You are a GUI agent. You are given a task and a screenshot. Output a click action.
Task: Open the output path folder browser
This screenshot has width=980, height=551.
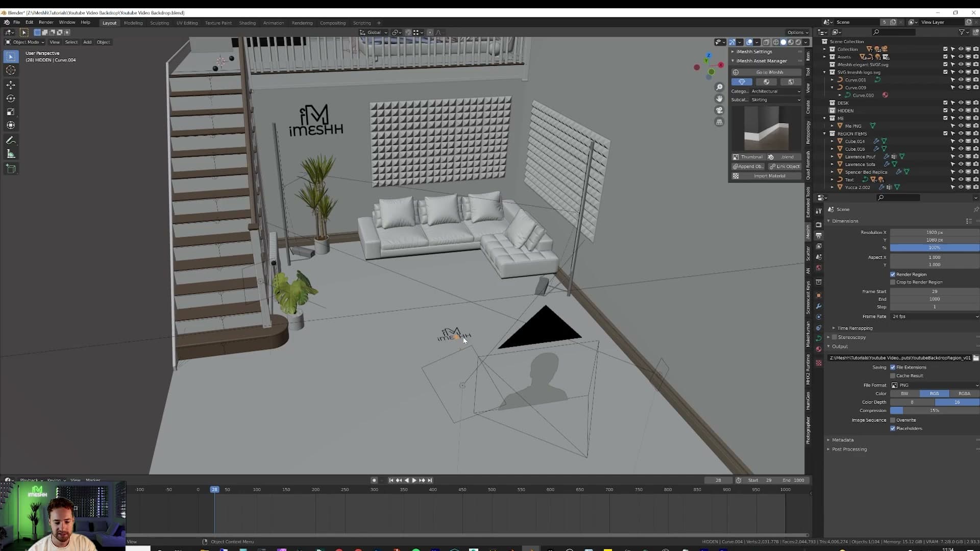(976, 358)
